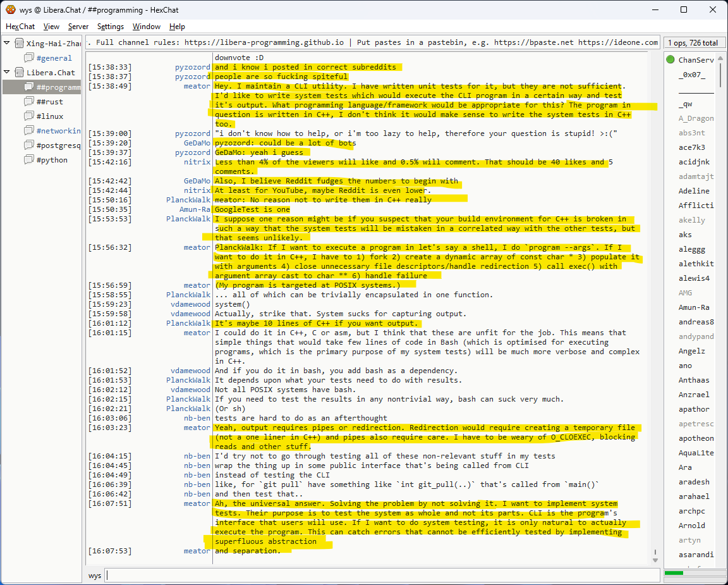Click the green op icon beside ChanServ

pyautogui.click(x=670, y=60)
